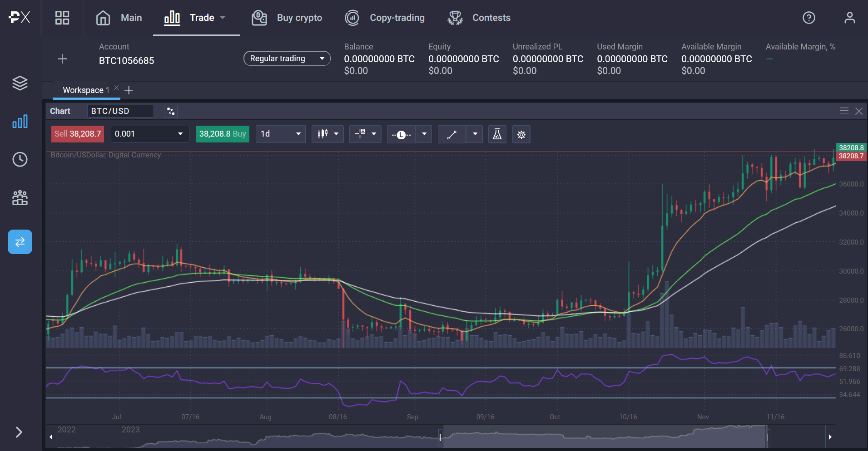This screenshot has height=451, width=868.
Task: Click the right handle of timeline range
Action: point(768,437)
